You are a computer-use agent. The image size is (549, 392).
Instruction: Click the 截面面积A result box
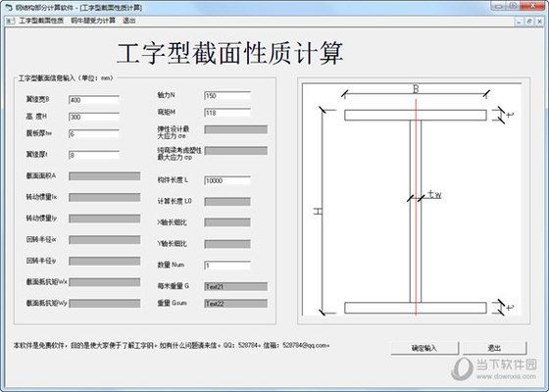[105, 176]
